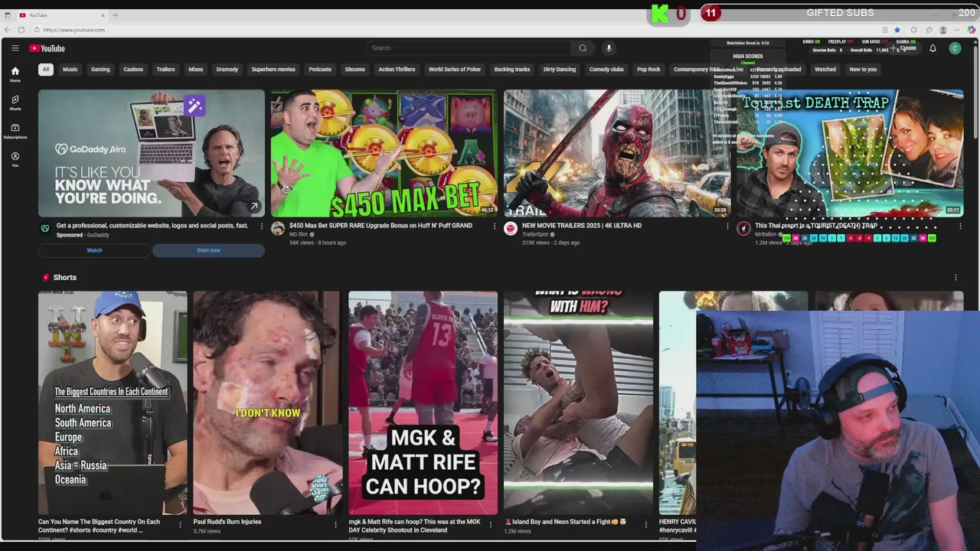Select the Dirty Dancing chip
980x551 pixels.
click(560, 70)
